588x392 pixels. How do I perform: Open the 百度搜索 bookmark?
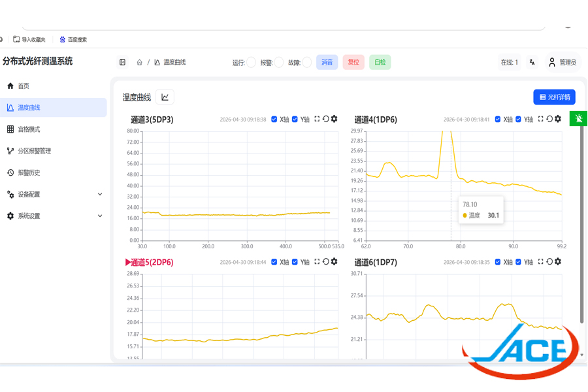(73, 39)
